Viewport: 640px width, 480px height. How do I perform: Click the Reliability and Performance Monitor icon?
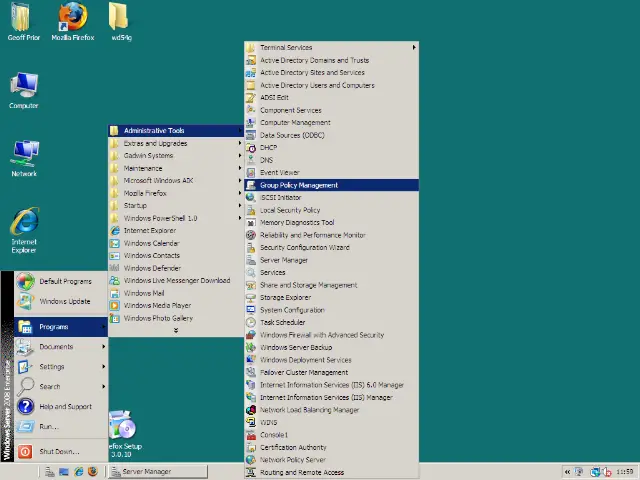(251, 235)
